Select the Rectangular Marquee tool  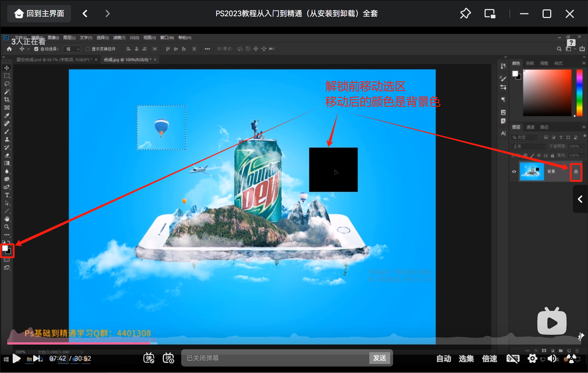7,76
